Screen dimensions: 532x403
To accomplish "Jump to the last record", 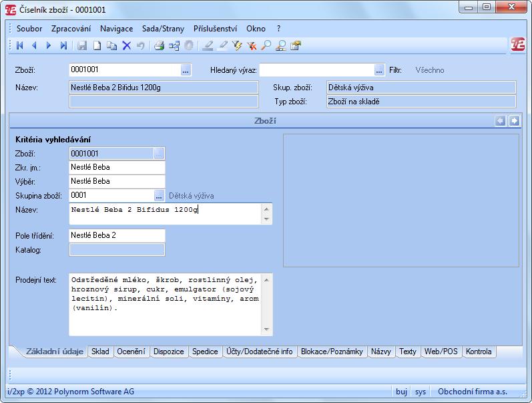I will point(63,45).
